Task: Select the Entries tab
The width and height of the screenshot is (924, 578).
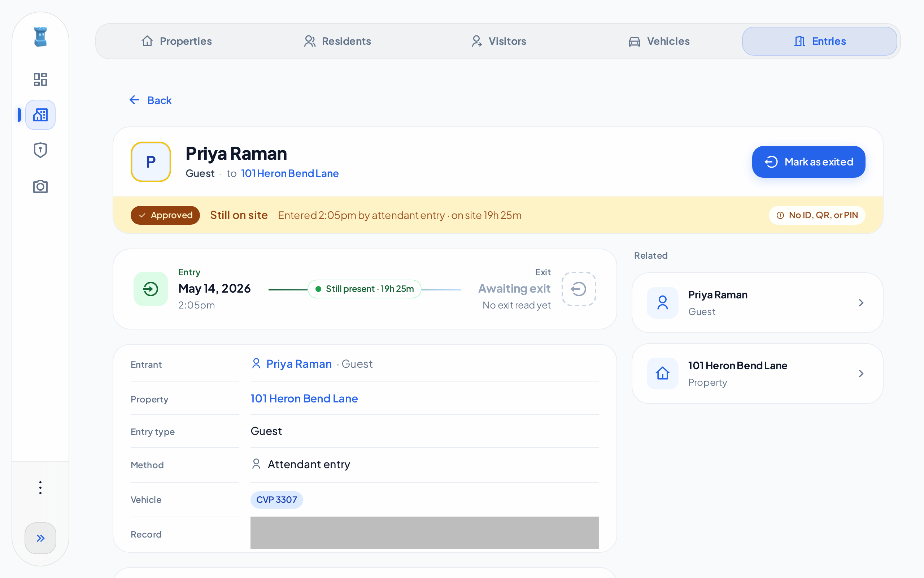Action: [x=819, y=41]
